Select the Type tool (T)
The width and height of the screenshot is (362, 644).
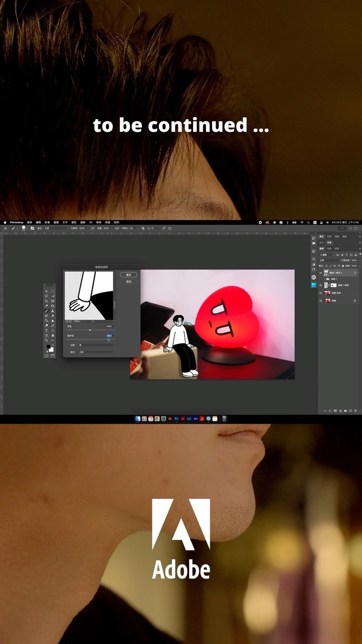pos(47,331)
